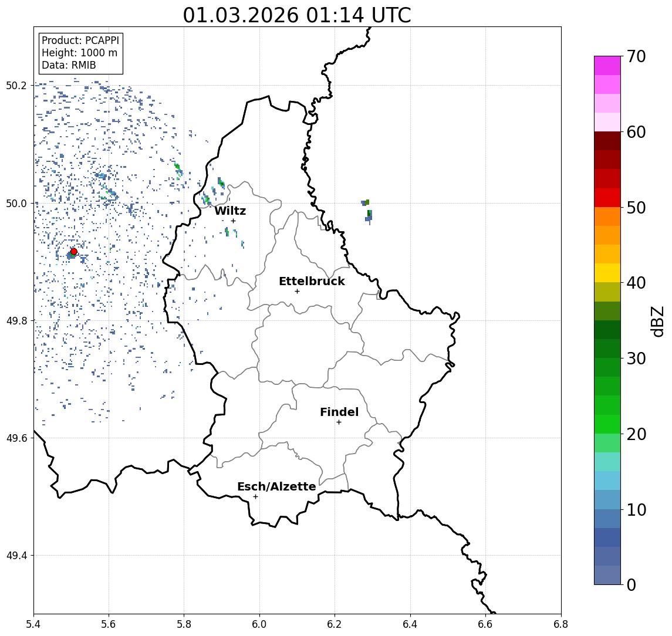Click the colorbar label "10"

point(636,510)
